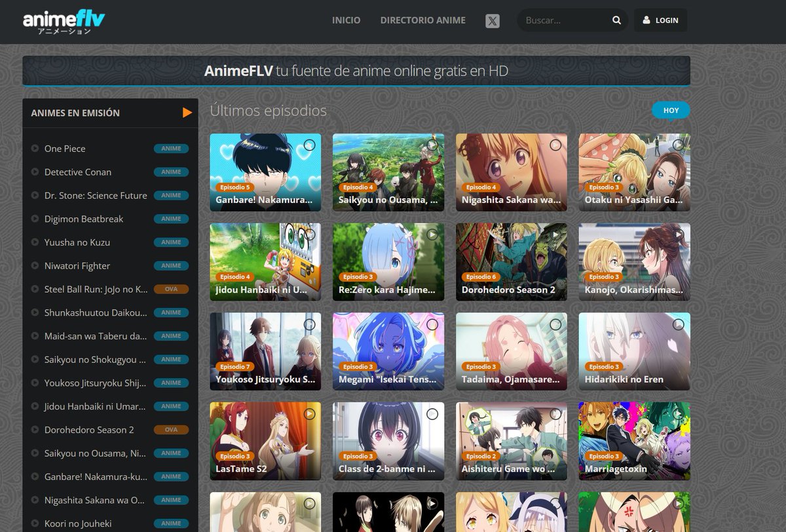Open Jidou Hanbaiki ni Umar... in sidebar
The width and height of the screenshot is (786, 532).
click(x=96, y=406)
